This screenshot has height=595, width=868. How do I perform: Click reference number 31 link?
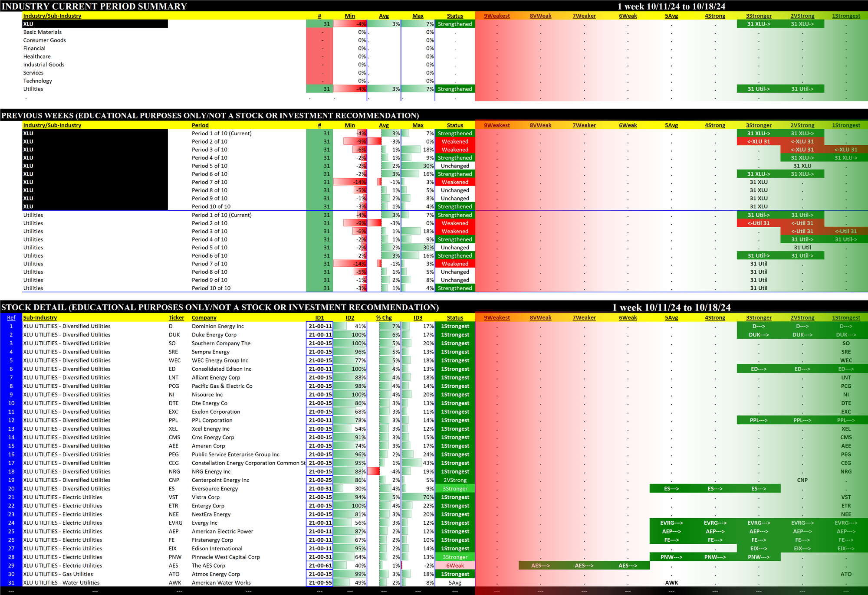coord(11,583)
